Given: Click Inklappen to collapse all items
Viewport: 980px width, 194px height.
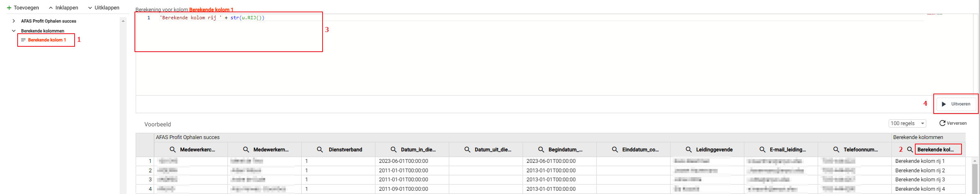Looking at the screenshot, I should [63, 8].
